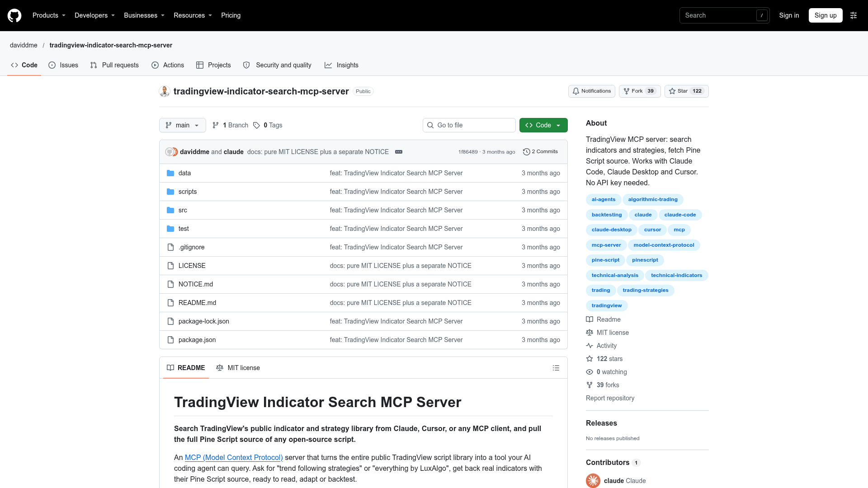Fork the repository
Viewport: 868px width, 488px height.
(x=640, y=91)
